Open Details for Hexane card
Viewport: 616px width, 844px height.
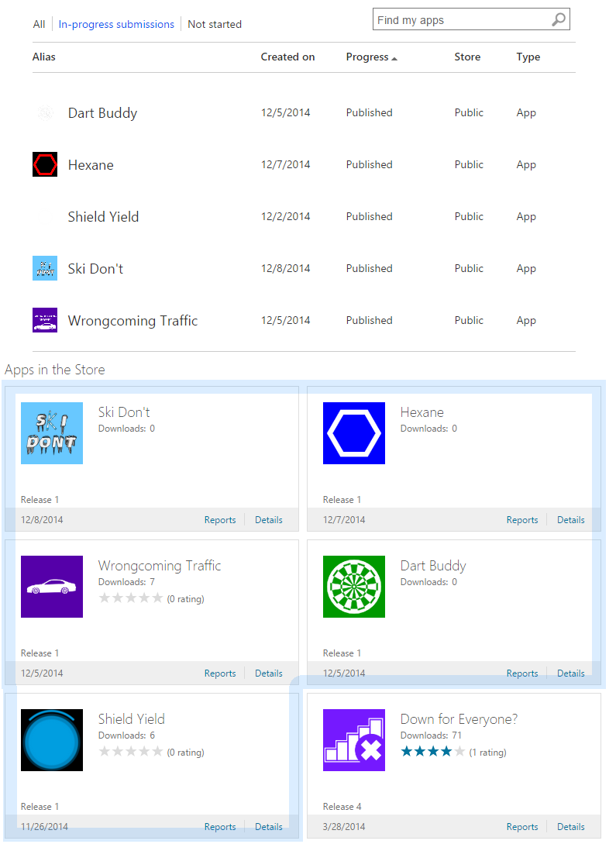click(x=571, y=520)
